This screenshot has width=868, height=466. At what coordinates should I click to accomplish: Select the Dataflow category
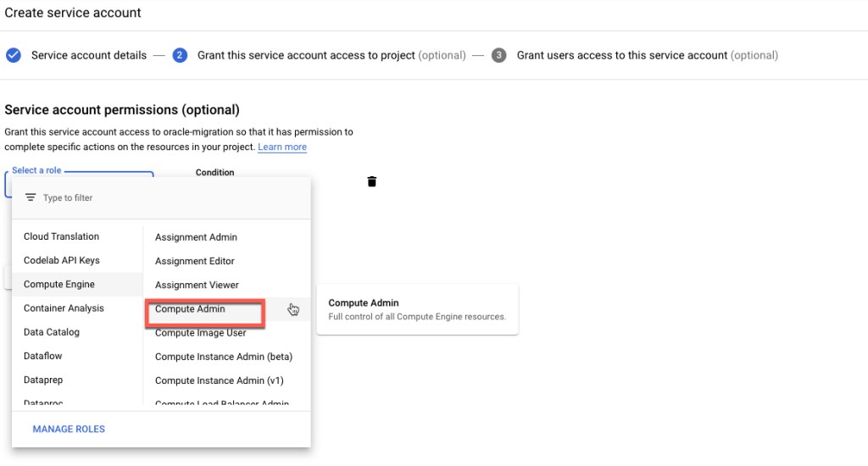pyautogui.click(x=43, y=356)
